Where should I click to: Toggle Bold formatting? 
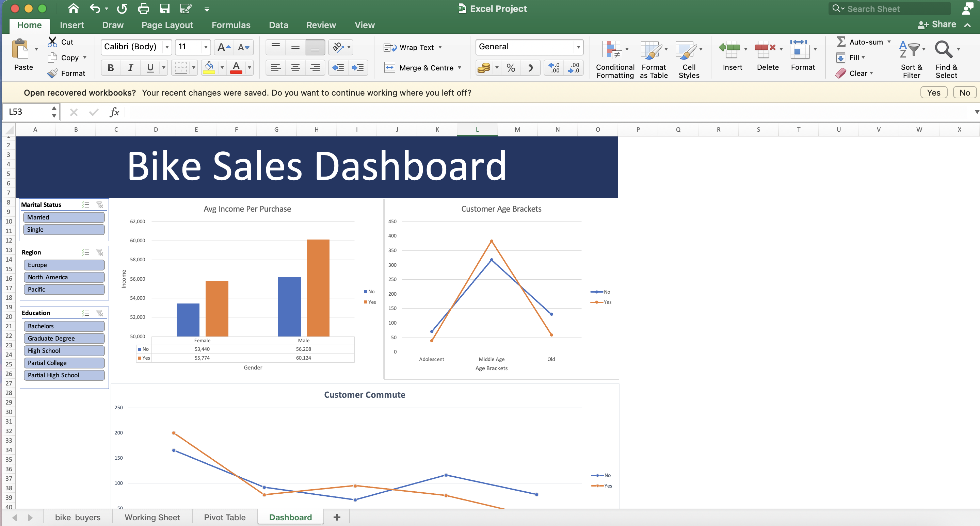(111, 68)
